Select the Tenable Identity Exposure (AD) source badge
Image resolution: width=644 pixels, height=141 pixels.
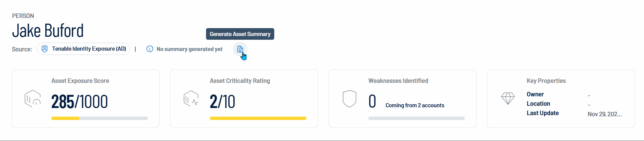pyautogui.click(x=83, y=49)
